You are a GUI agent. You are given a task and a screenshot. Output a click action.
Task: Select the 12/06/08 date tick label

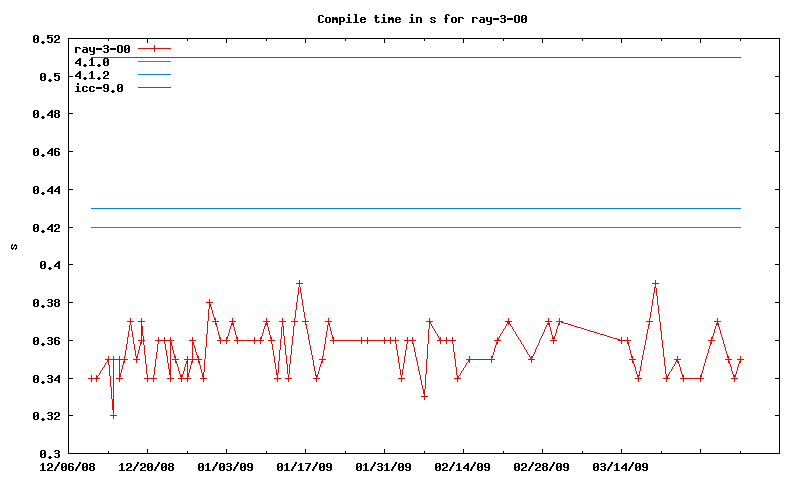[68, 467]
